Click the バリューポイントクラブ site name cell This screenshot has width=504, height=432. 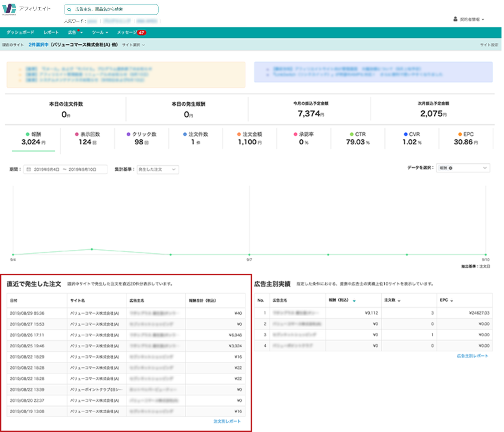point(96,390)
